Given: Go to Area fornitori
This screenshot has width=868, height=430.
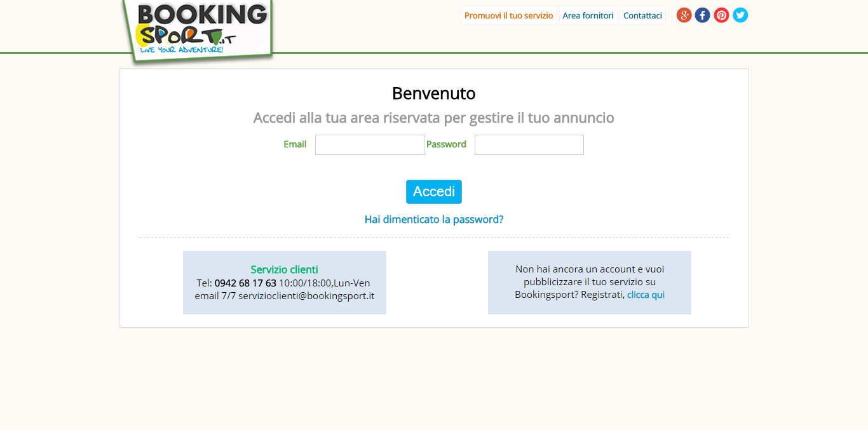Looking at the screenshot, I should (588, 15).
